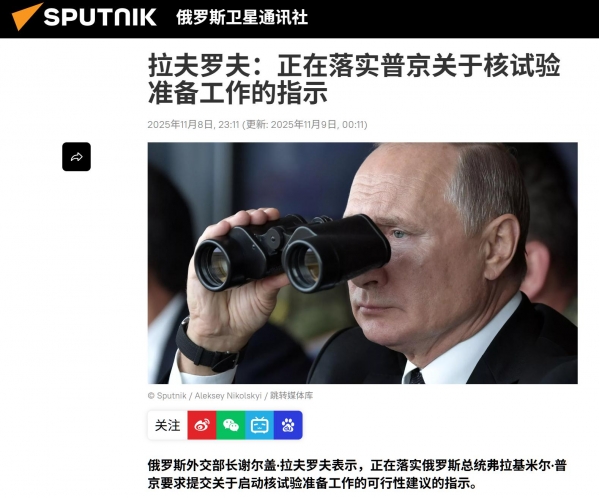The width and height of the screenshot is (600, 498).
Task: Click the black header bar
Action: pyautogui.click(x=300, y=19)
